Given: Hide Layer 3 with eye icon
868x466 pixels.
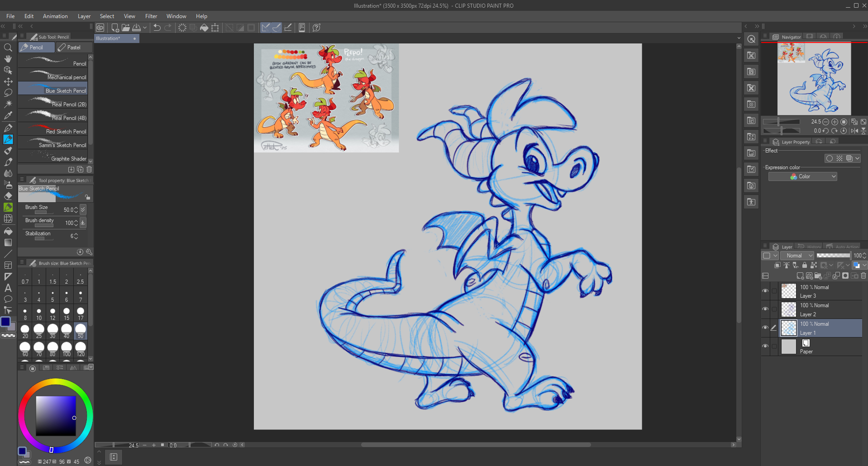Looking at the screenshot, I should point(765,291).
